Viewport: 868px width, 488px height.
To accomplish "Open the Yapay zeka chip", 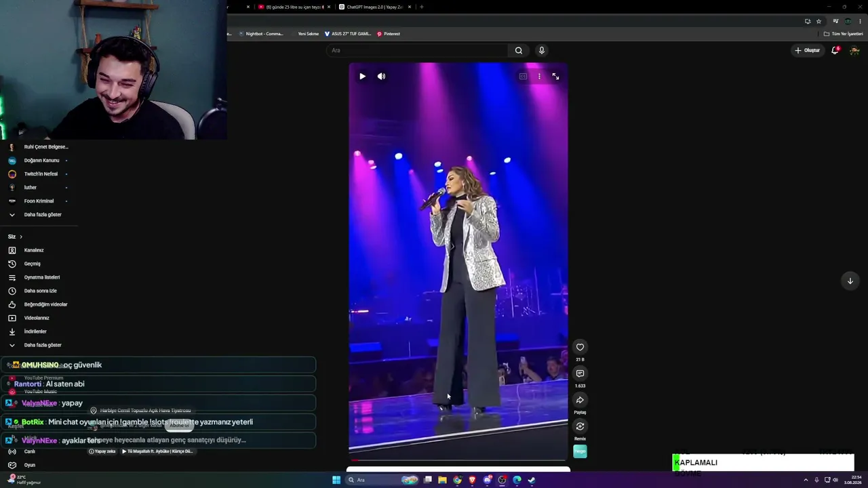I will [102, 451].
